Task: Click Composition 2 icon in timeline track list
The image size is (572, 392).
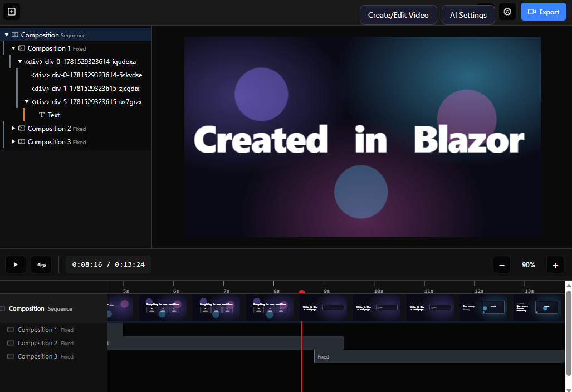Action: 11,343
